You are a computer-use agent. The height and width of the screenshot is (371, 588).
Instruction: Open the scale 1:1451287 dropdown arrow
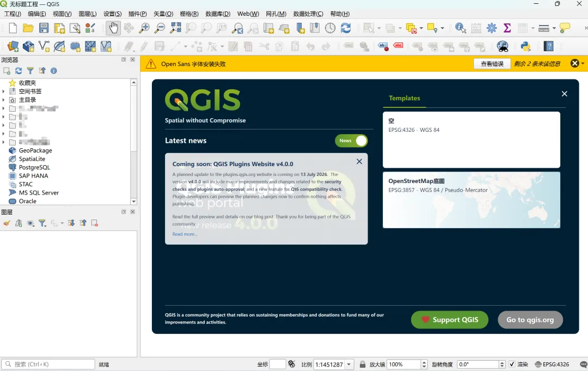(349, 364)
